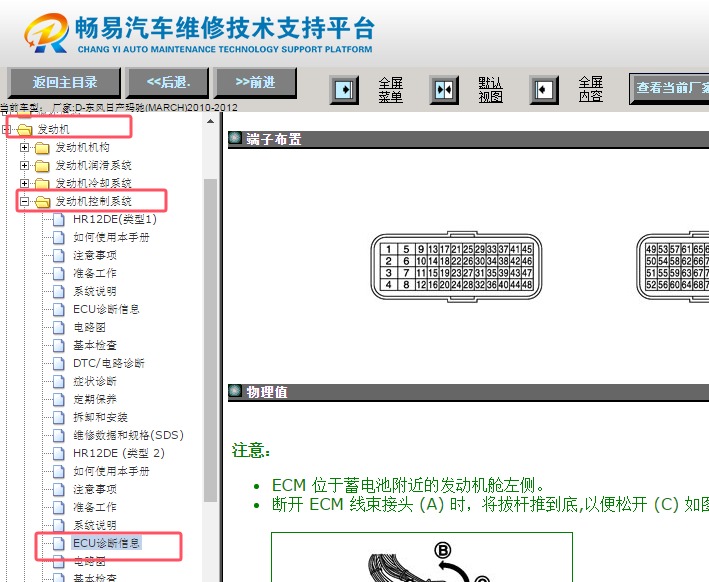This screenshot has width=709, height=582.
Task: Click the ECM harness connector illustration
Action: [x=421, y=557]
